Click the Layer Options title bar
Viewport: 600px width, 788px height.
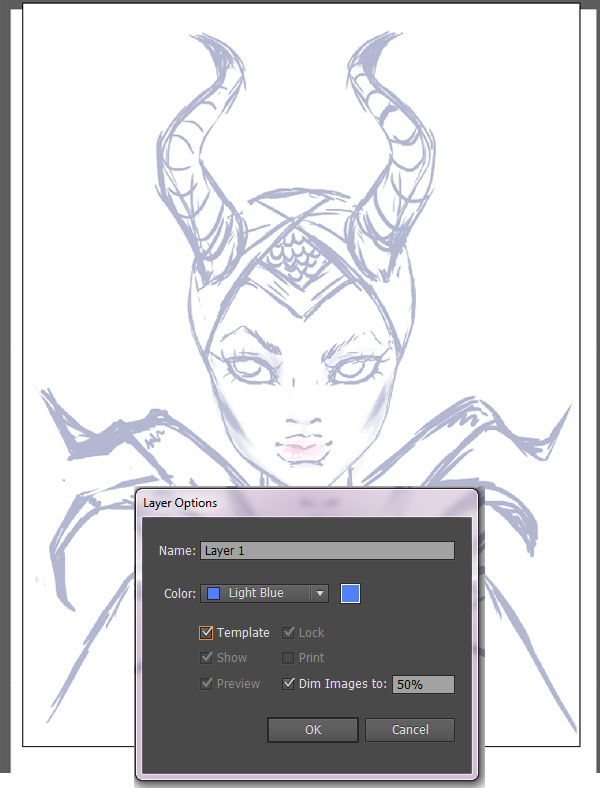(307, 503)
